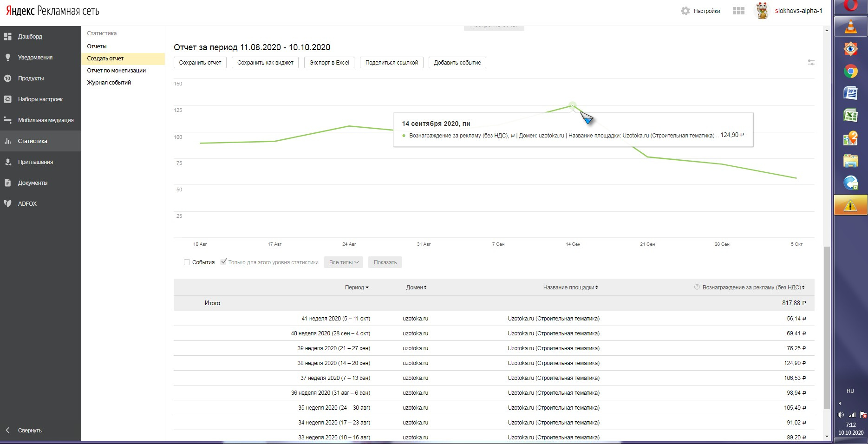This screenshot has height=444, width=868.
Task: Enable the События checkbox
Action: [187, 262]
